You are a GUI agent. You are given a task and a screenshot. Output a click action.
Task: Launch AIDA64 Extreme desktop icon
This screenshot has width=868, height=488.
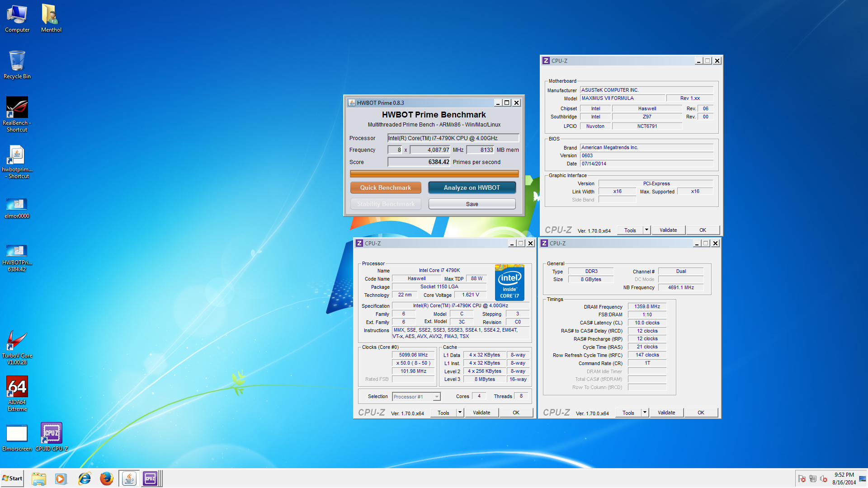pos(17,394)
